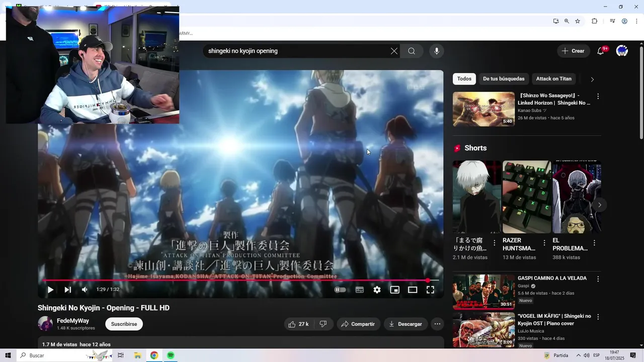644x362 pixels.
Task: Open File Explorer from taskbar
Action: [137, 355]
